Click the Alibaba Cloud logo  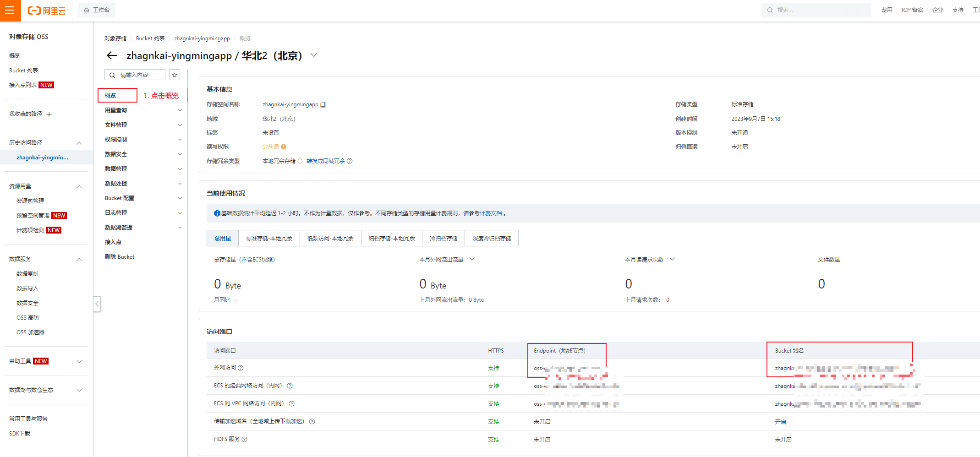click(47, 10)
